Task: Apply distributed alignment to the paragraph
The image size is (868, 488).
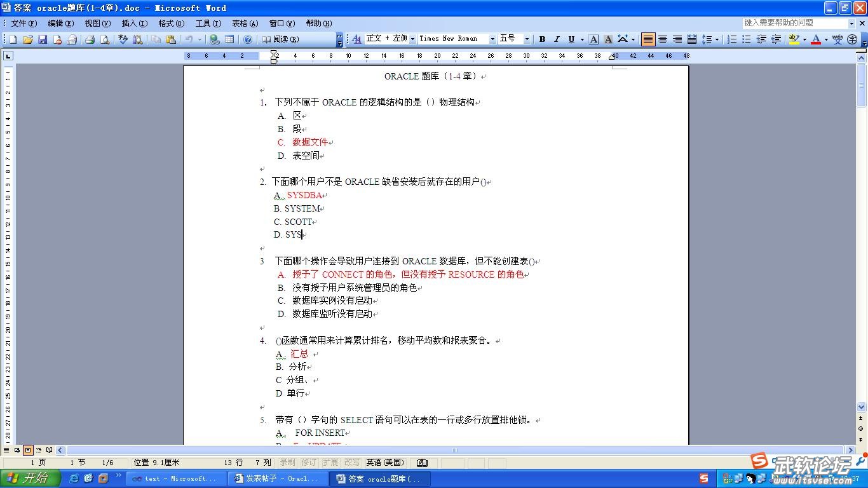Action: pyautogui.click(x=692, y=39)
